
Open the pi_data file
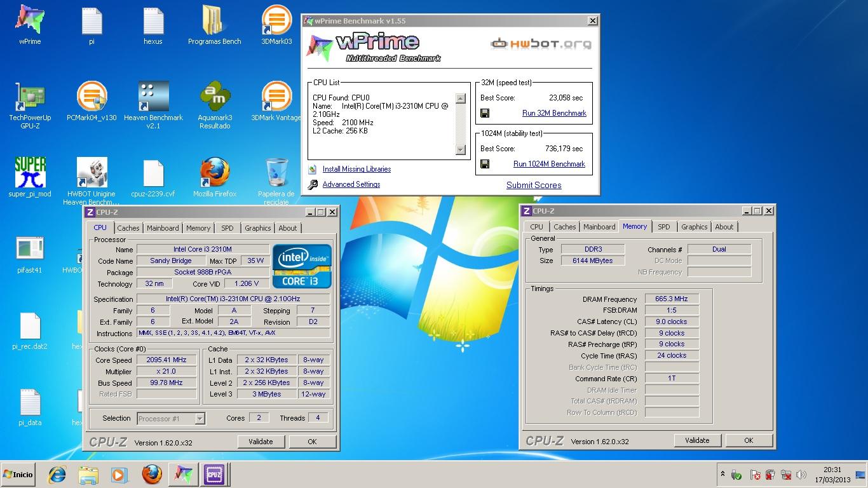pyautogui.click(x=30, y=407)
